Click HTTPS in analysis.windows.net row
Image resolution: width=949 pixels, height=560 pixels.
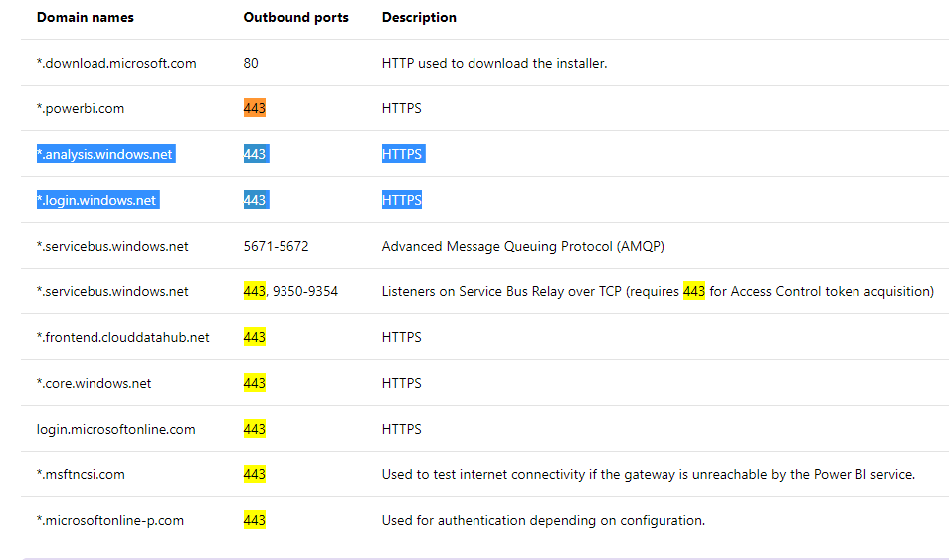pyautogui.click(x=403, y=154)
